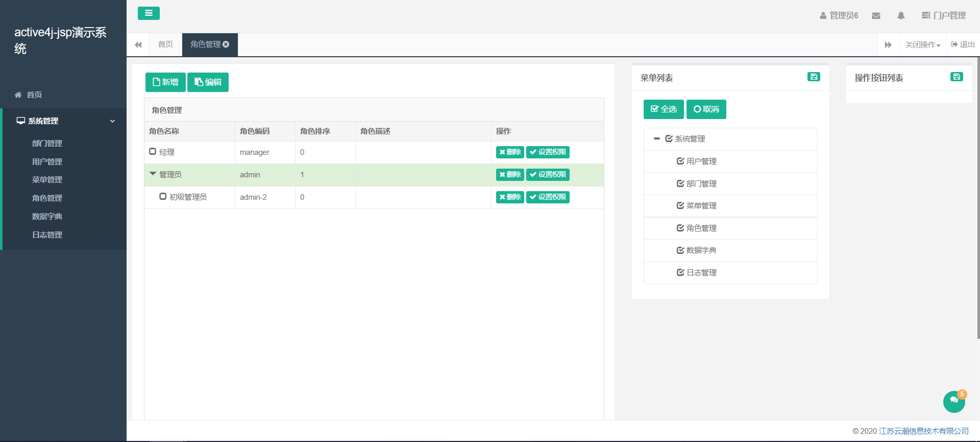Toggle the 用户管理 tree checkbox
This screenshot has width=980, height=442.
[x=680, y=161]
